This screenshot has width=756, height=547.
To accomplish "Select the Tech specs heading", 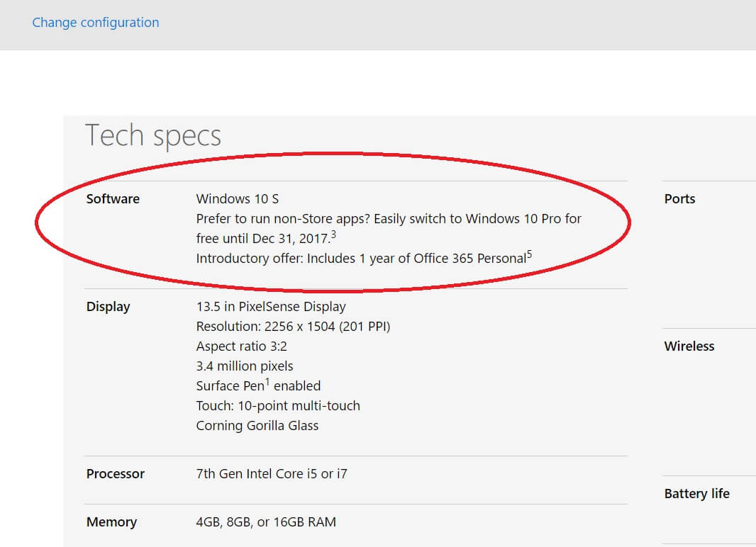I will pyautogui.click(x=153, y=135).
